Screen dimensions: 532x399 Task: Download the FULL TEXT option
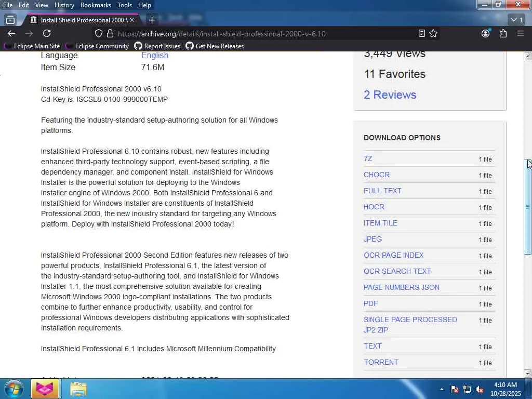[x=382, y=191]
